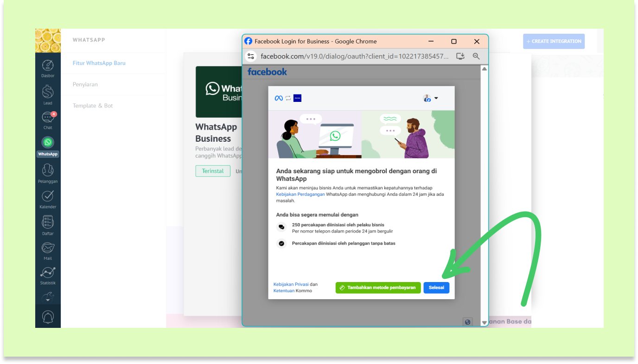638x364 pixels.
Task: Open the account profile dropdown in the dialog
Action: point(431,98)
